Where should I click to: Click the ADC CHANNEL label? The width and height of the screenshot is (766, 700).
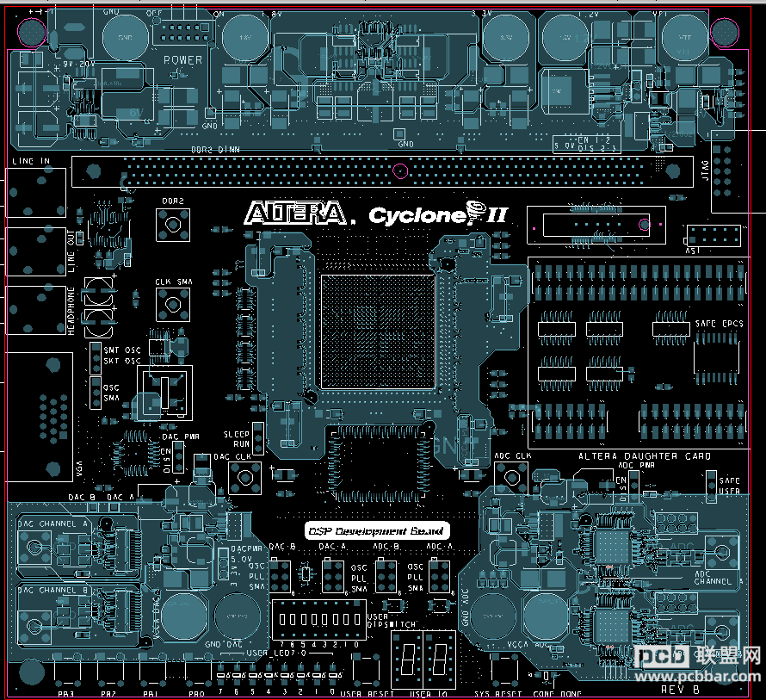pos(717,577)
